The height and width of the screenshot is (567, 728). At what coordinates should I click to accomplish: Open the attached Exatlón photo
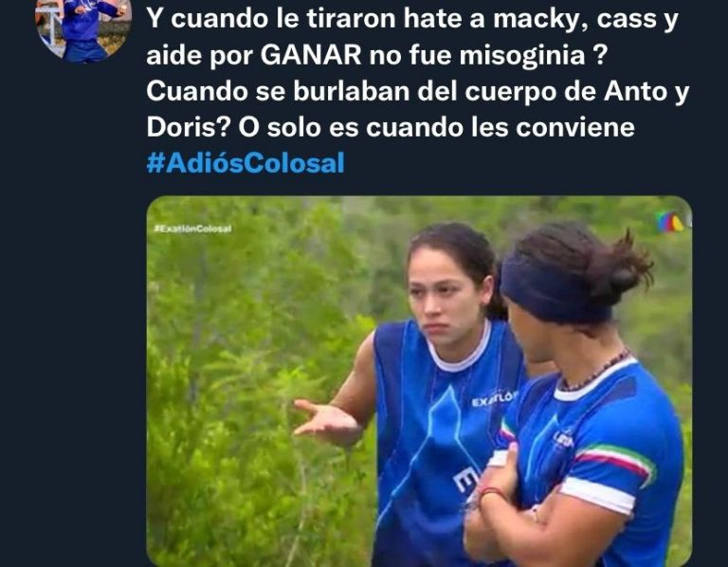pos(419,381)
